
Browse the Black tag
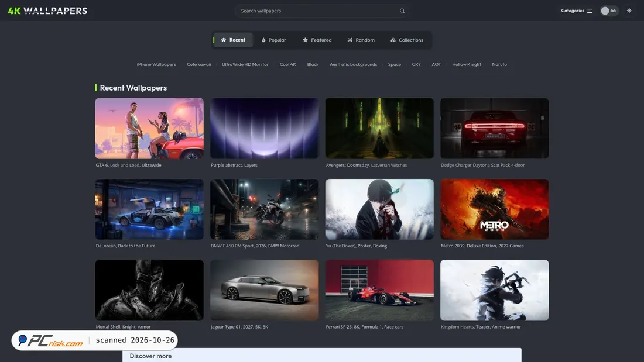313,64
